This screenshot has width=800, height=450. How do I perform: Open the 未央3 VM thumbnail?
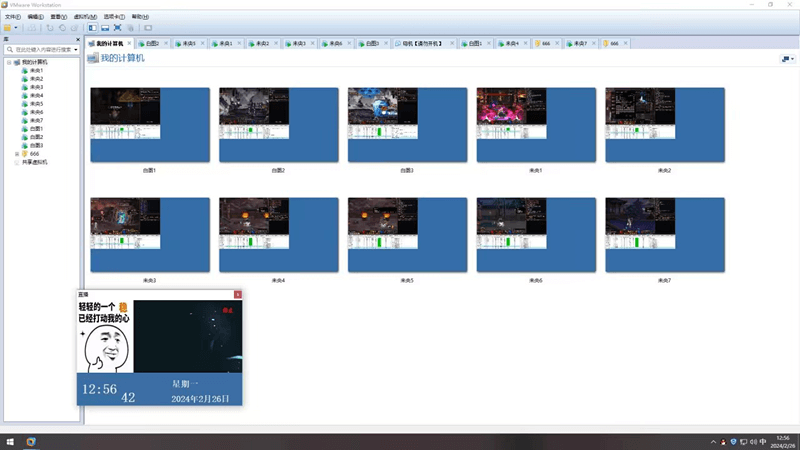click(x=150, y=235)
